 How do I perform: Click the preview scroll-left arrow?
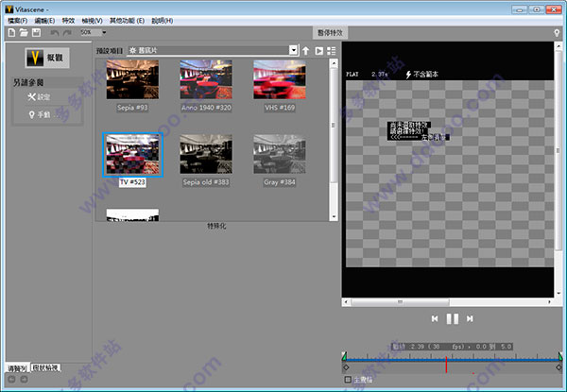347,301
